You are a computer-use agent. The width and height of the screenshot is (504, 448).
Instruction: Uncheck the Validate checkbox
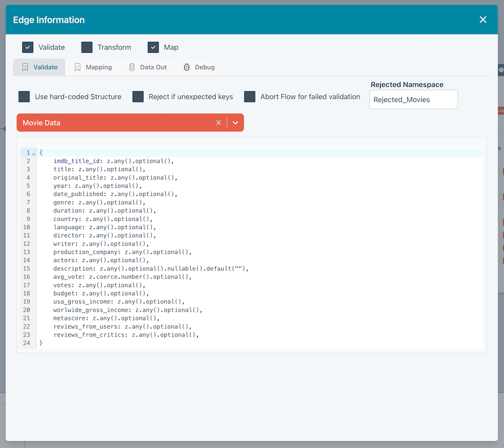28,47
